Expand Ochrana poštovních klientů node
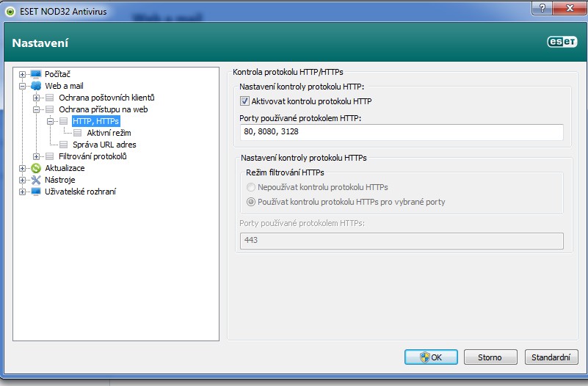588x386 pixels. [x=37, y=98]
